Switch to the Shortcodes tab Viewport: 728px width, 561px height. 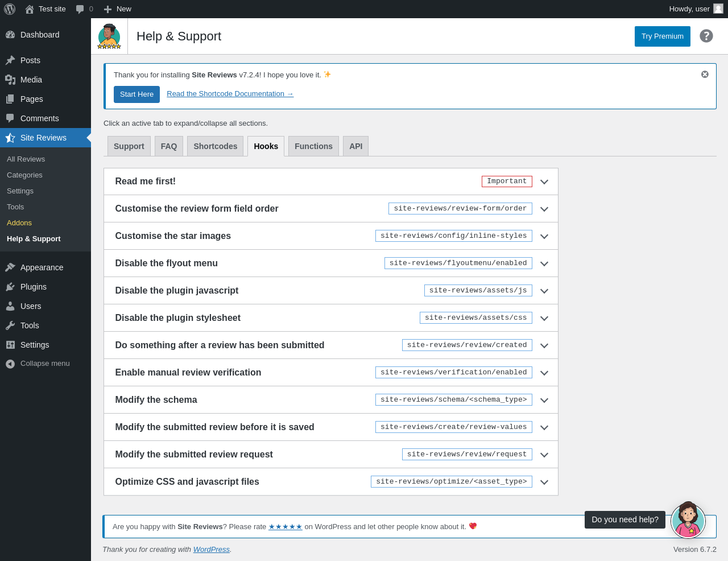point(216,146)
